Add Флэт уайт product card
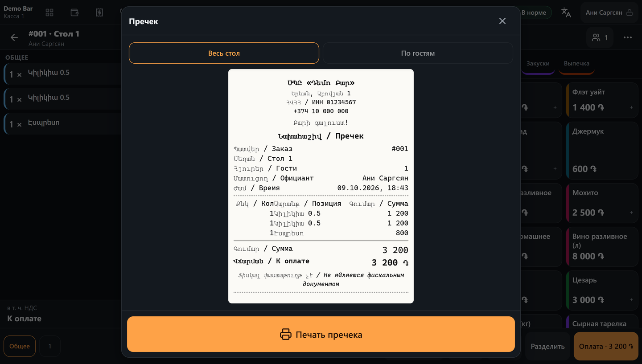 pos(602,100)
